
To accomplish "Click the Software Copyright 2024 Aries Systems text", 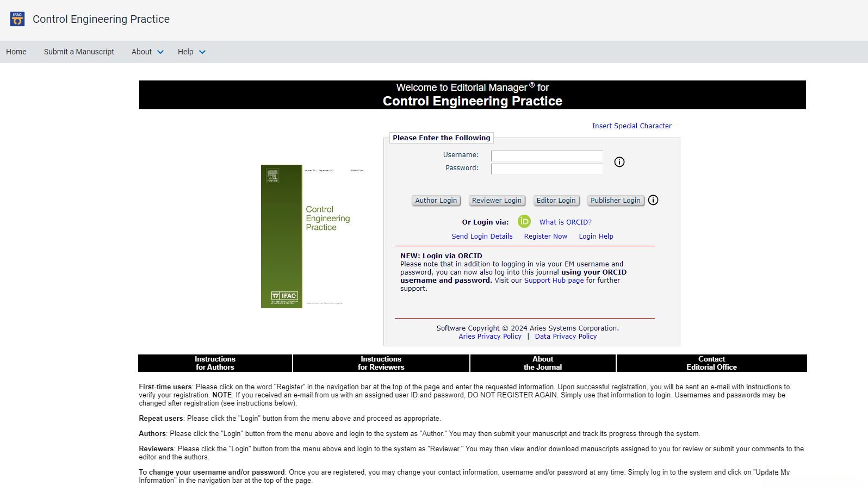I will tap(528, 328).
